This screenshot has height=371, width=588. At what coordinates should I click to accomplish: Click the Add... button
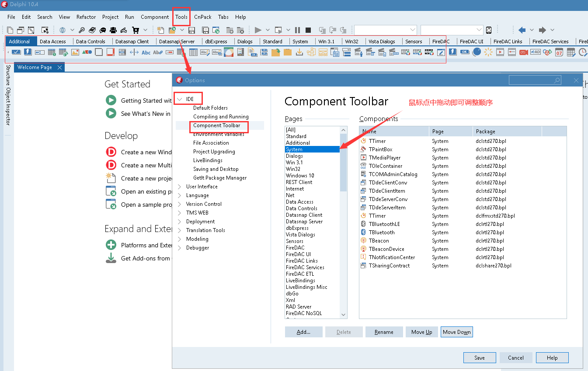(304, 332)
